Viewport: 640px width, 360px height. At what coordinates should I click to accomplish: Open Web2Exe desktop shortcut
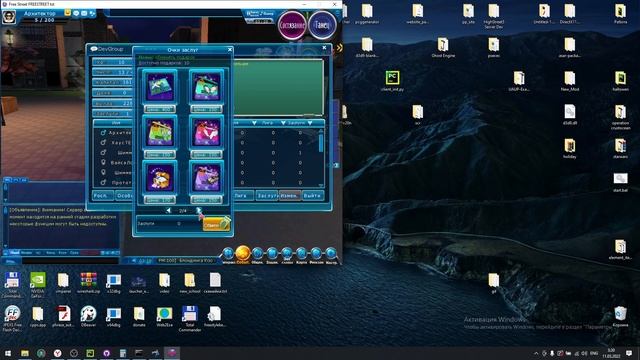coord(164,317)
